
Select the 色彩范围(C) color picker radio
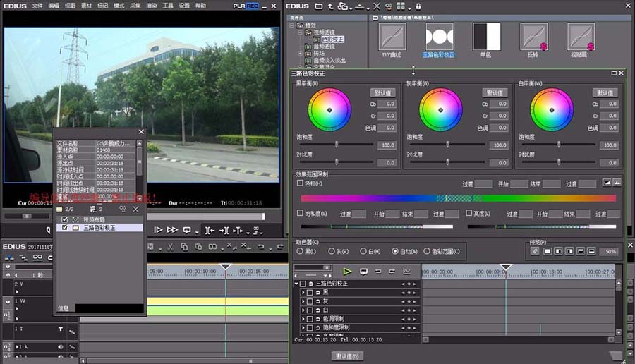[427, 251]
